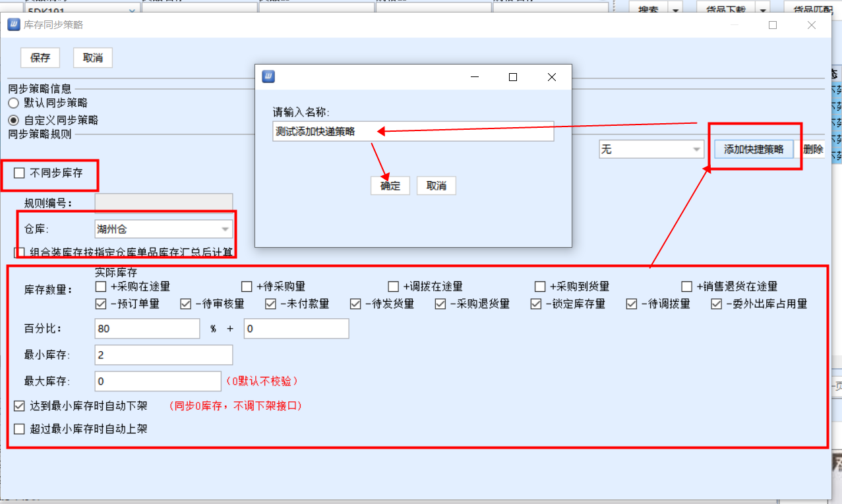Open the 仓库 dropdown showing 湖州仓

point(164,229)
